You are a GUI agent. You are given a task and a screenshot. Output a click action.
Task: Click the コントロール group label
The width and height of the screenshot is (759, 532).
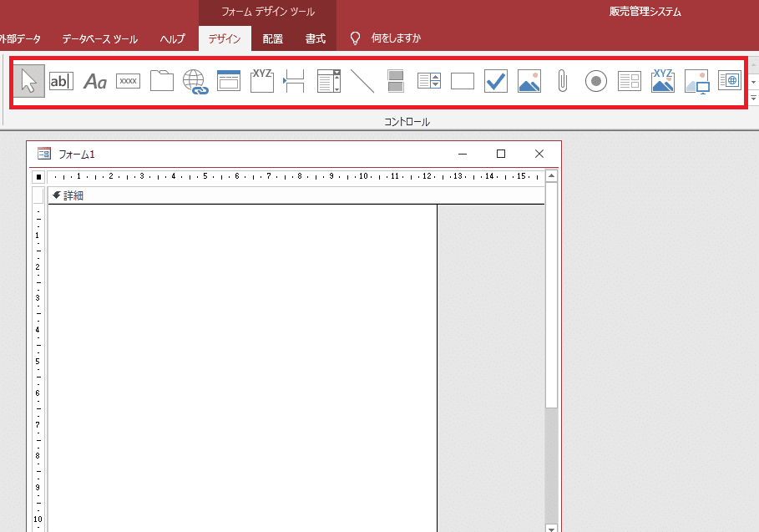point(407,122)
